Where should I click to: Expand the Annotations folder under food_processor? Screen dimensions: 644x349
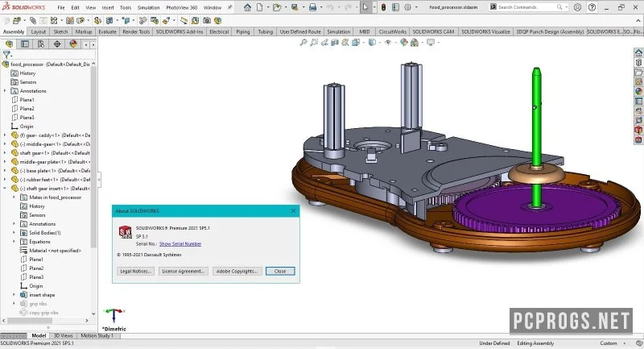pos(5,91)
